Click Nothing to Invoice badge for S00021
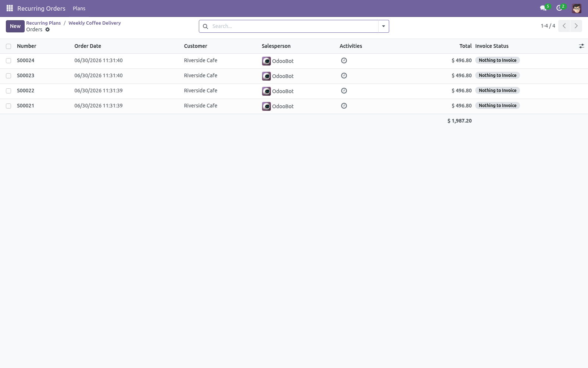 [498, 106]
